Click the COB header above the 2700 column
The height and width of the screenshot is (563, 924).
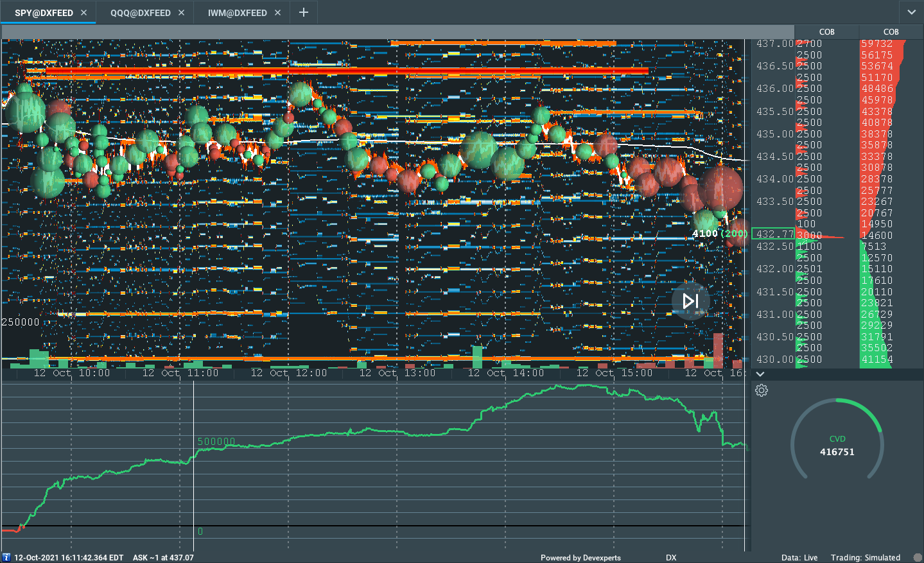[x=827, y=32]
